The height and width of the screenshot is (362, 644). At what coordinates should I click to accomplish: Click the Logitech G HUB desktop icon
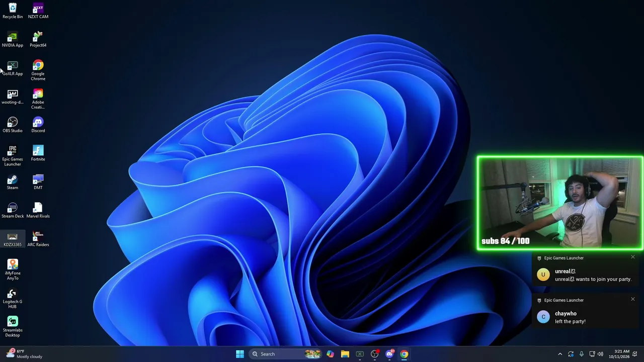point(13,298)
